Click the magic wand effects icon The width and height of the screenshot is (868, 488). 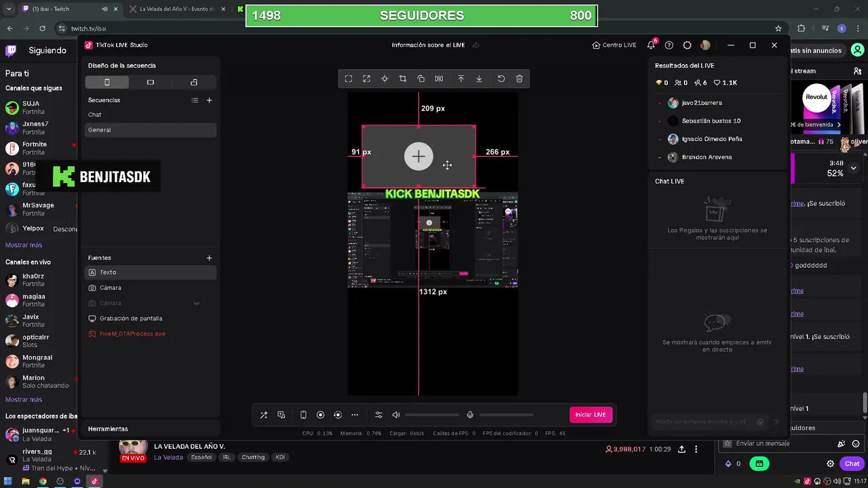(x=264, y=415)
